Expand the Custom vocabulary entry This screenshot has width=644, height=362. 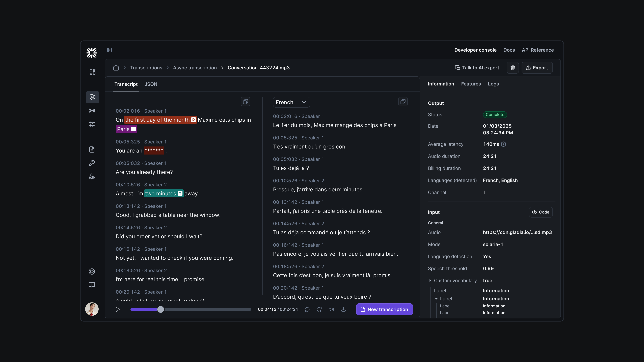431,281
